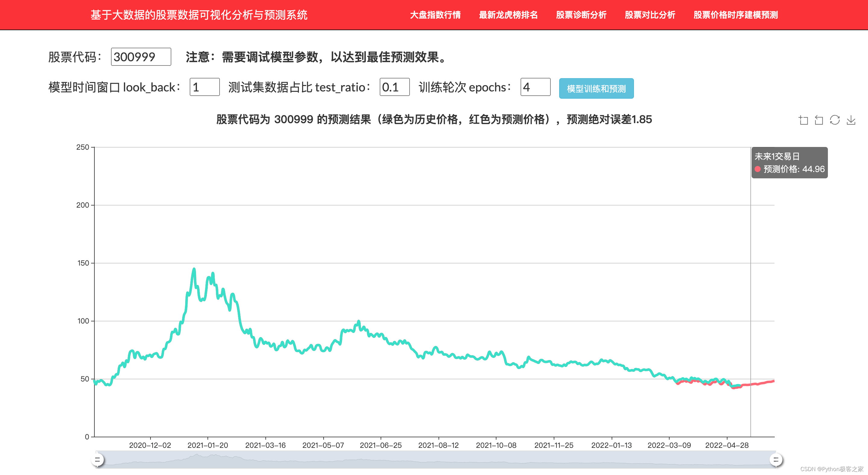
Task: Focus the test_ratio input field
Action: tap(394, 87)
